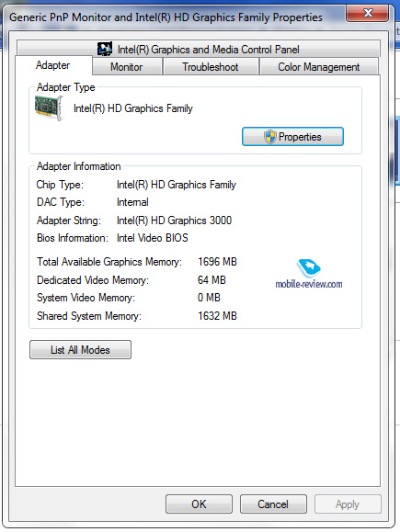Click the "Adapter String:" label
This screenshot has height=532, width=400.
(69, 221)
